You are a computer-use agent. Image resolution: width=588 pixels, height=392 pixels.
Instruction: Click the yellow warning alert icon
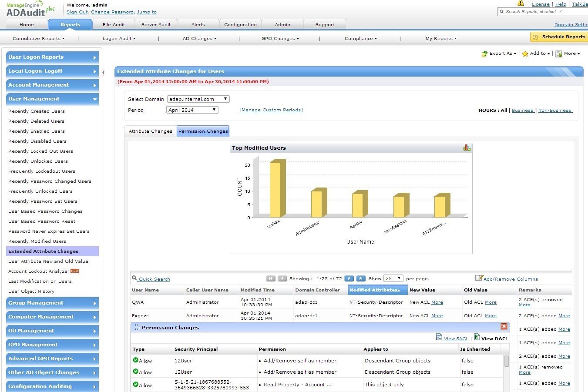point(521,3)
